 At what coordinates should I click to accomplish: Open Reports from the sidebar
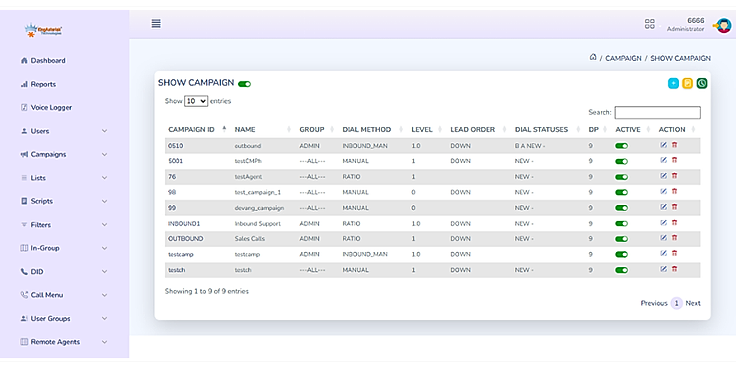tap(38, 84)
